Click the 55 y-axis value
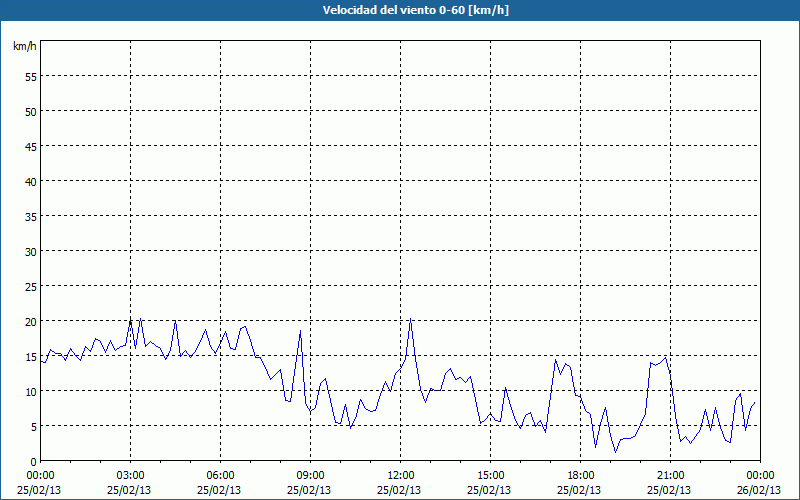Screen dimensions: 800x500 click(x=31, y=77)
